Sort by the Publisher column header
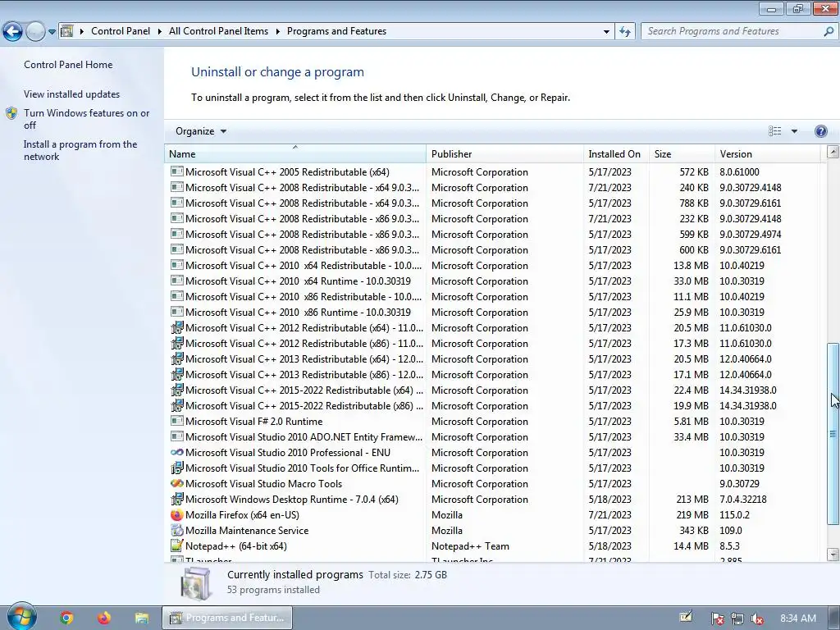 point(504,153)
